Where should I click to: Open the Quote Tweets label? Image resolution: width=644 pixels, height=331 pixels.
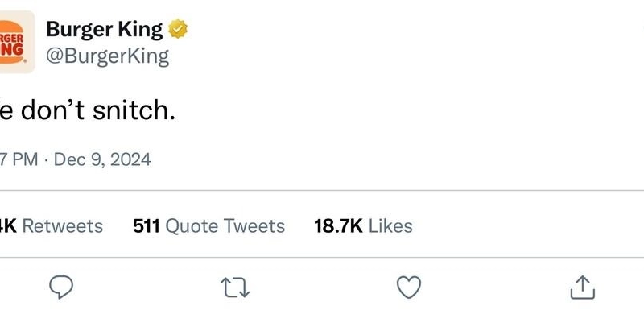(x=225, y=226)
